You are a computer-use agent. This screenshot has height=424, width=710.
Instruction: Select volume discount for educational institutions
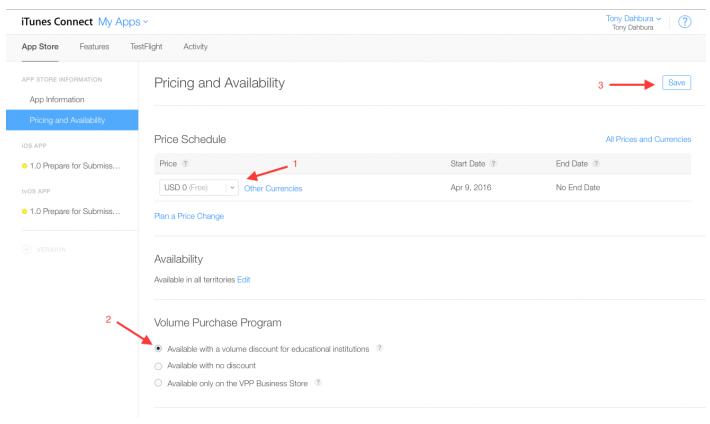(x=158, y=348)
